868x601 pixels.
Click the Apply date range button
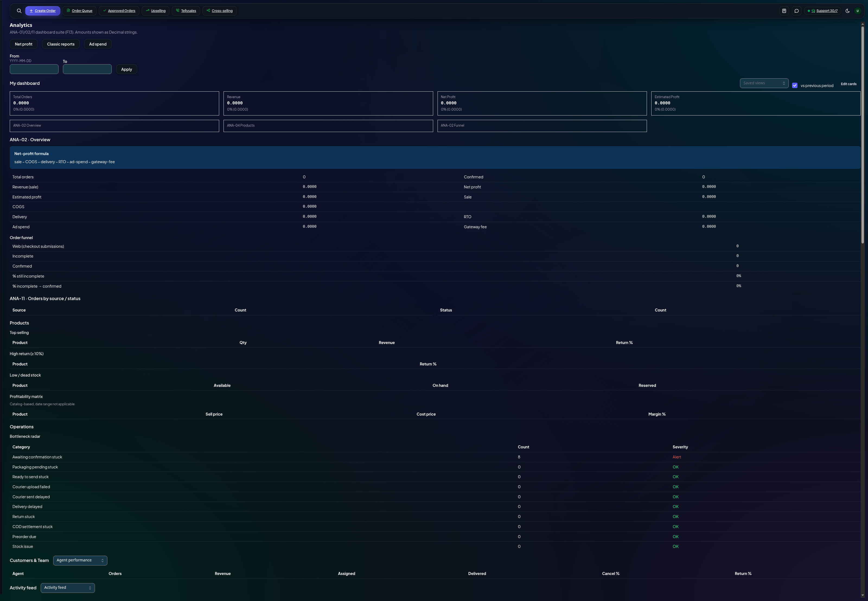[x=127, y=69]
